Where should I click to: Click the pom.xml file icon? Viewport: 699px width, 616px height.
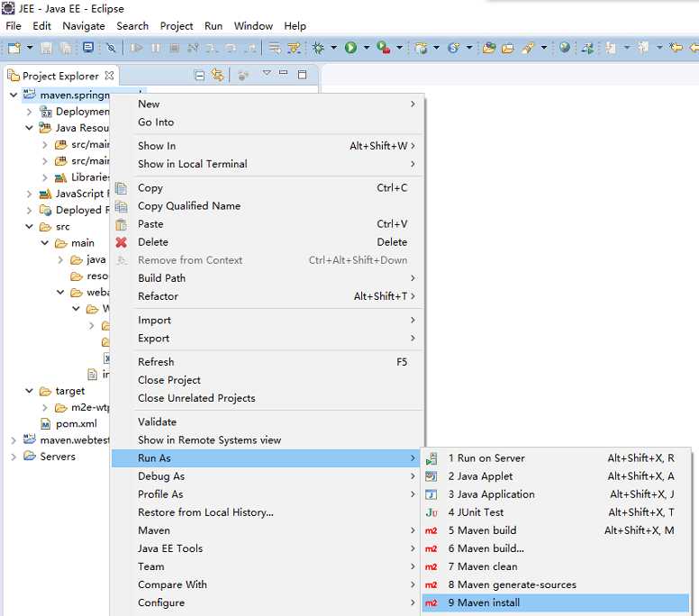[45, 423]
